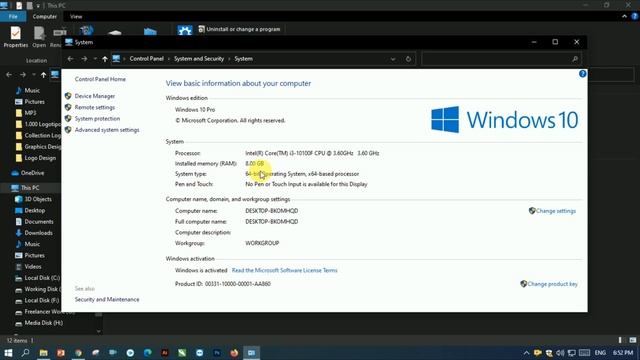The height and width of the screenshot is (360, 640).
Task: Open Firefox from taskbar
Action: tap(234, 353)
